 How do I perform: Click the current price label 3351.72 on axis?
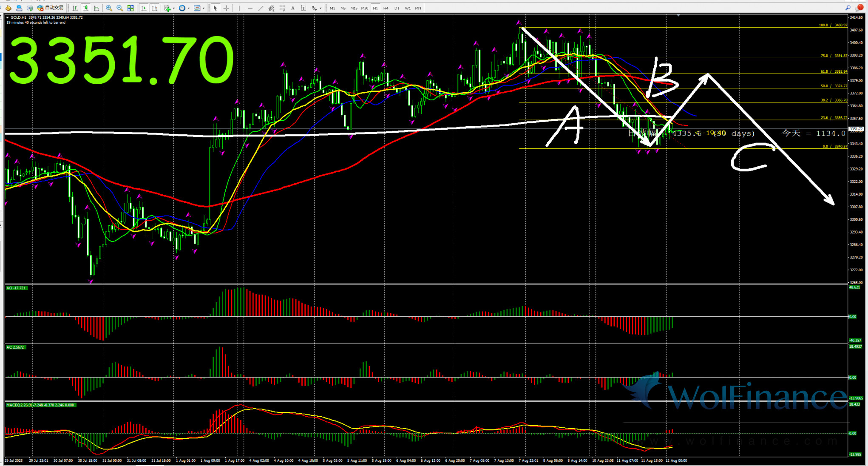[x=856, y=128]
